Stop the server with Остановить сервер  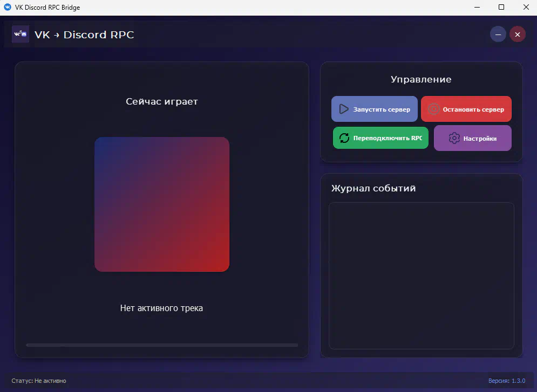point(466,109)
